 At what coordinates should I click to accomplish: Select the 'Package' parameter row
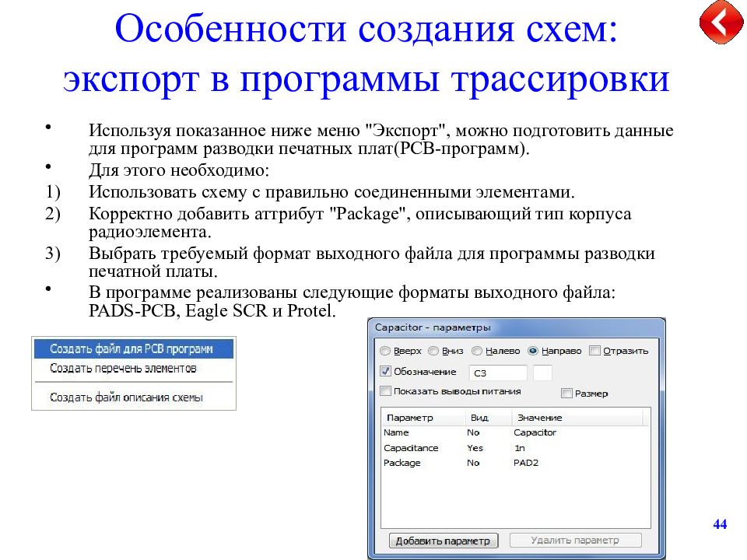tap(515, 462)
